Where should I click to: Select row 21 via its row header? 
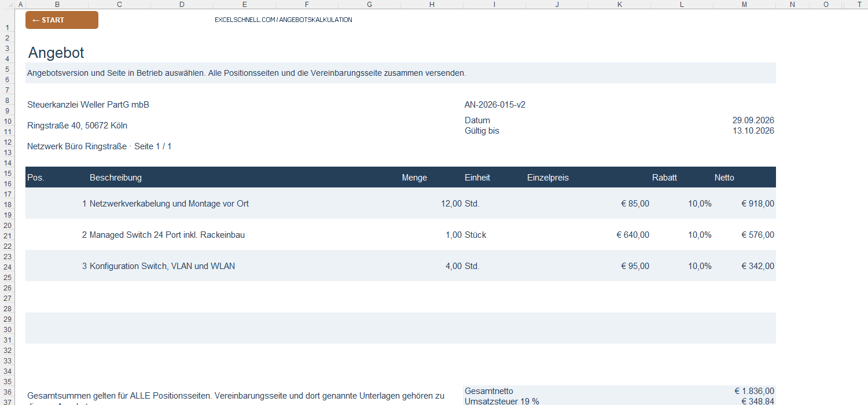tap(8, 235)
